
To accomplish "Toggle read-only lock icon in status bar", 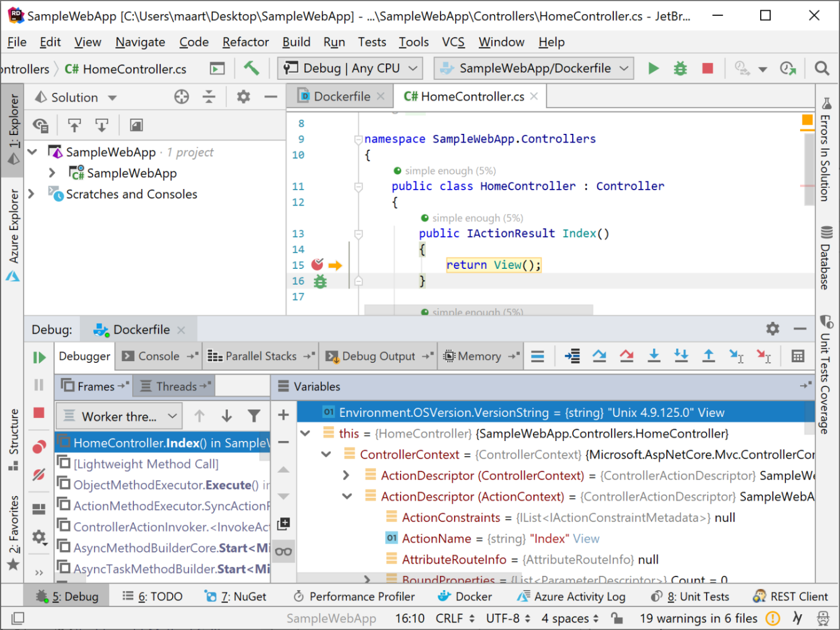I will pyautogui.click(x=617, y=618).
